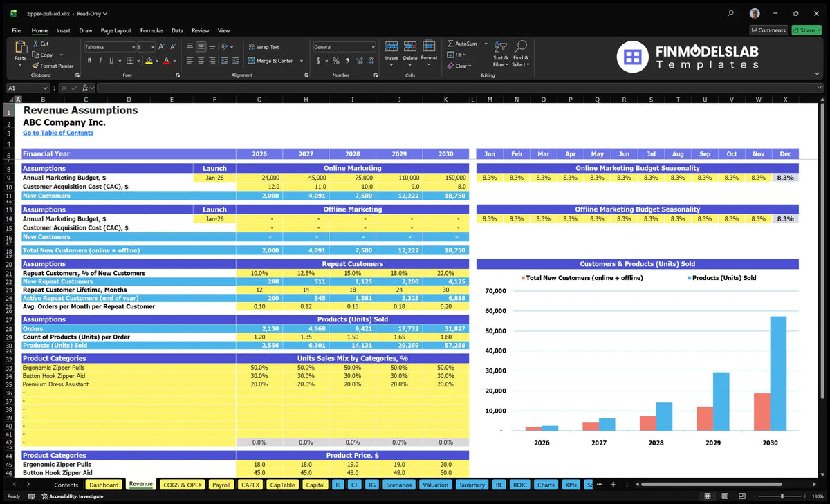Click the yellow Fill Color swatch
The width and height of the screenshot is (830, 504).
click(149, 61)
